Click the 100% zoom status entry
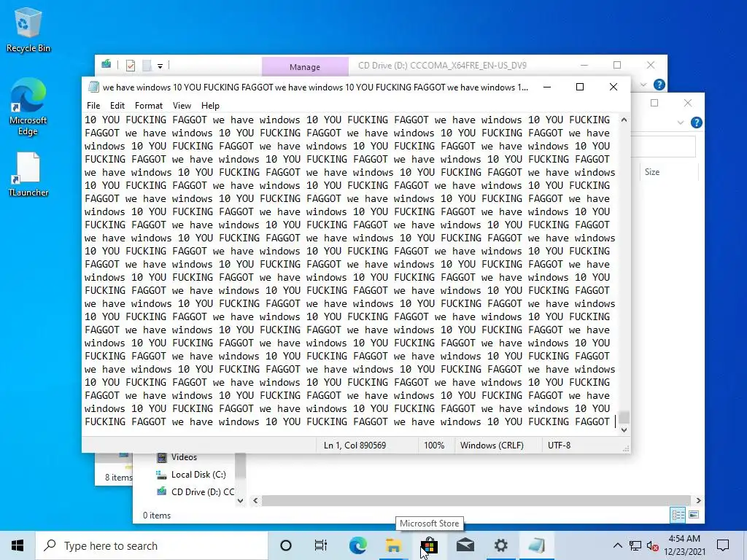Screen dimensions: 747x560 (434, 446)
